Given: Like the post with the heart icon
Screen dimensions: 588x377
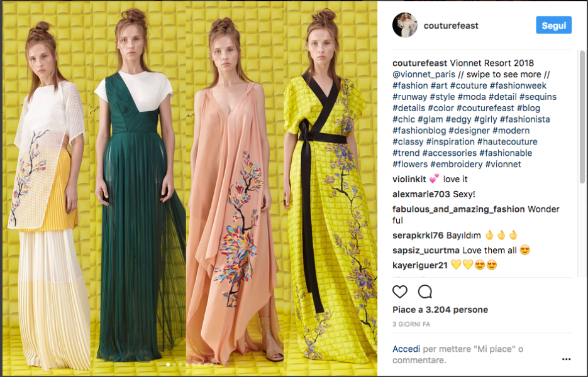Looking at the screenshot, I should pyautogui.click(x=400, y=292).
